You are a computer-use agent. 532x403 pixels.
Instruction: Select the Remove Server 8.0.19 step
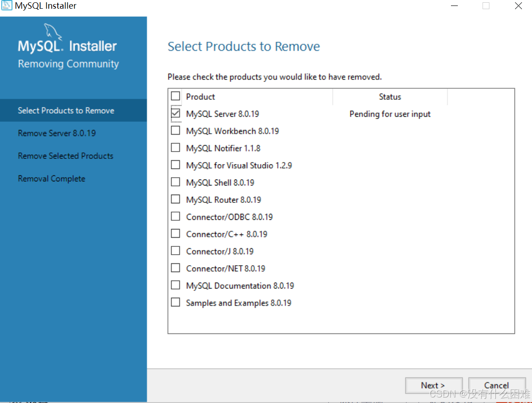pyautogui.click(x=57, y=133)
